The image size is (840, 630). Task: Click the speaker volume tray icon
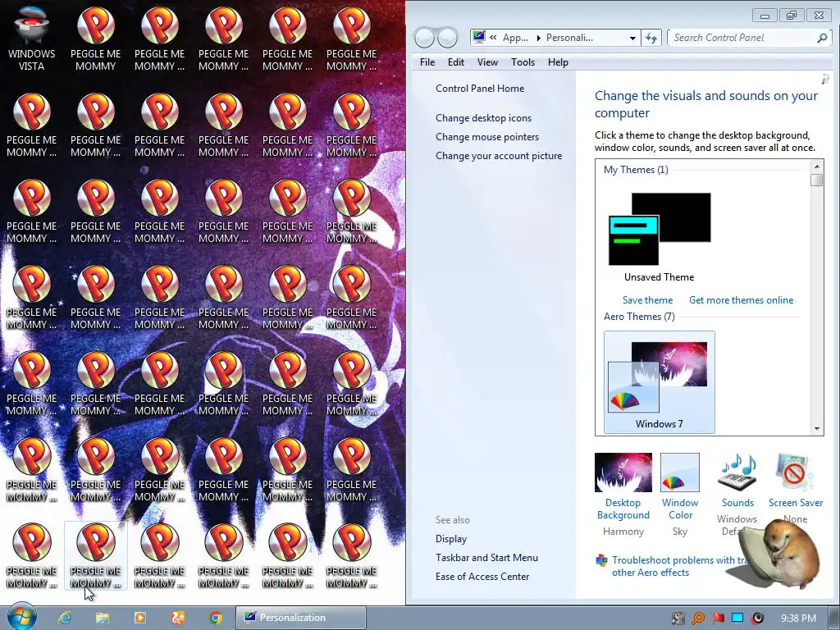point(757,618)
